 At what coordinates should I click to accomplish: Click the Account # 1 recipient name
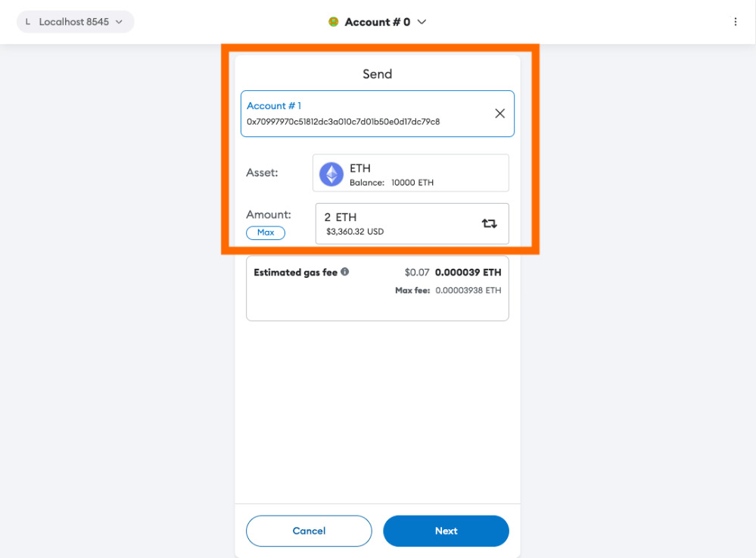coord(274,106)
